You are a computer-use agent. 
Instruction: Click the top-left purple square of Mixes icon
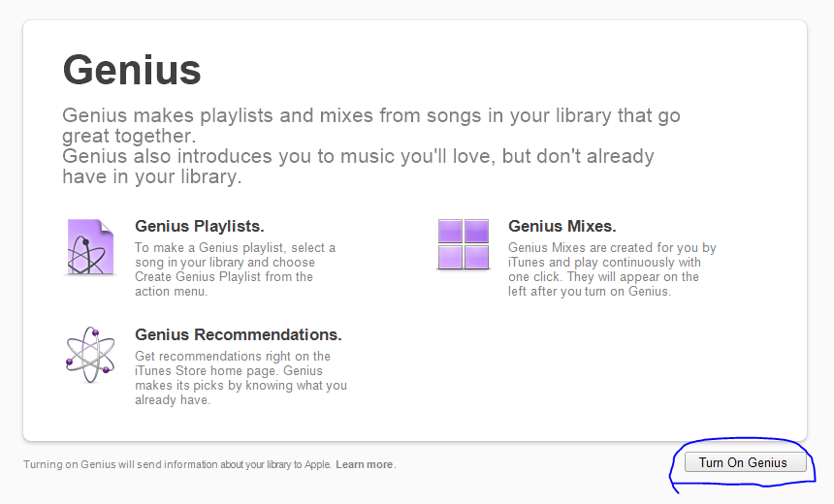[450, 232]
